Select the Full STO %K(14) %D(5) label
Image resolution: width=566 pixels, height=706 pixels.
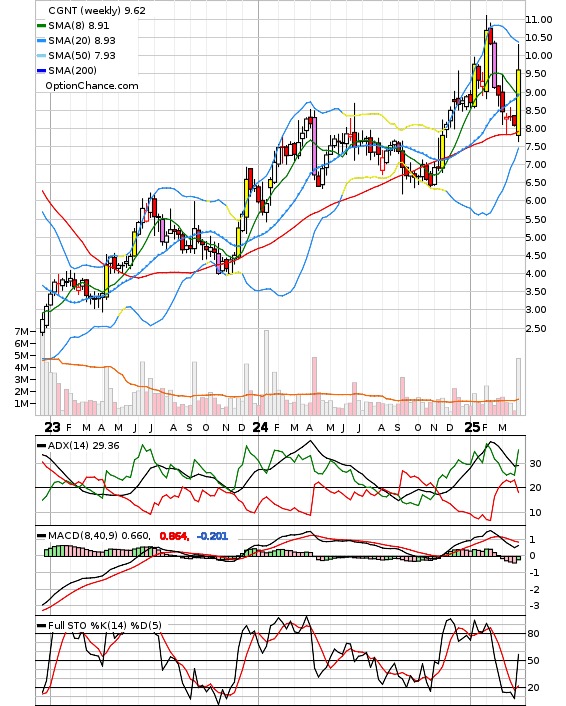(x=104, y=625)
